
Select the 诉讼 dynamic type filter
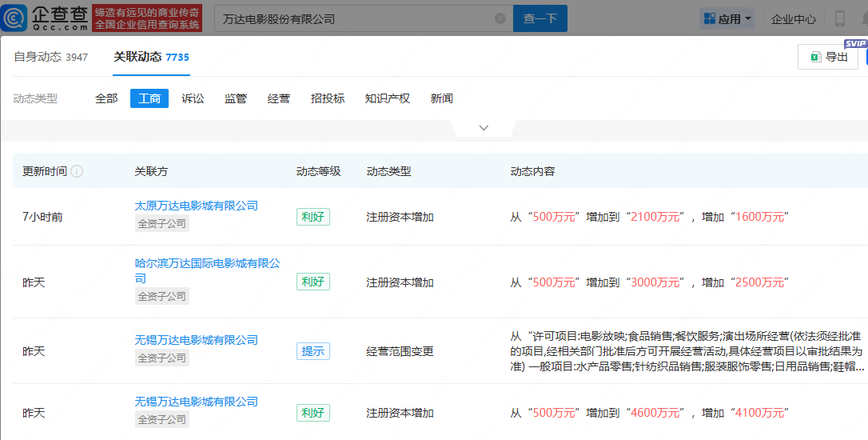(193, 98)
